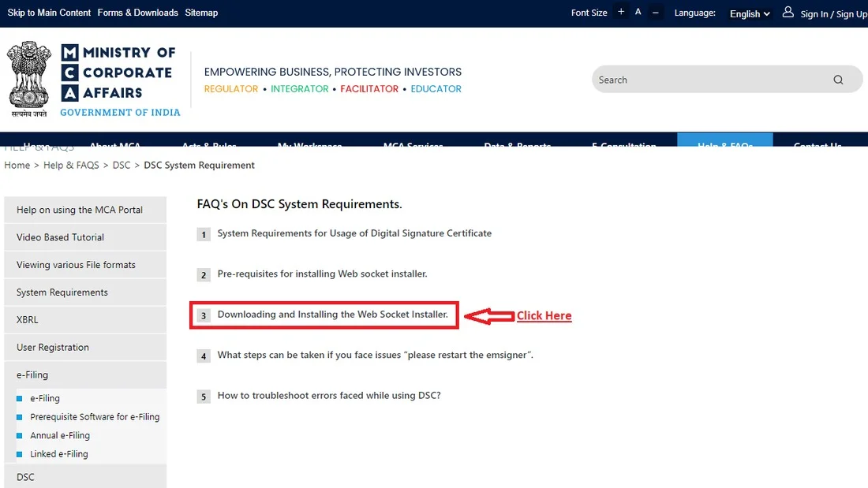Viewport: 868px width, 488px height.
Task: Decrease font size with minus icon
Action: [656, 12]
